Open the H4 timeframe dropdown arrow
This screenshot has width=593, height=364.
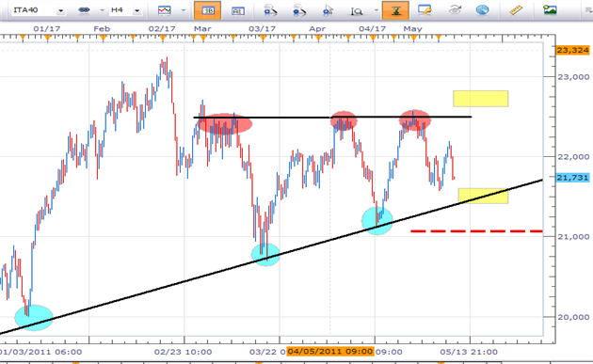[x=136, y=11]
